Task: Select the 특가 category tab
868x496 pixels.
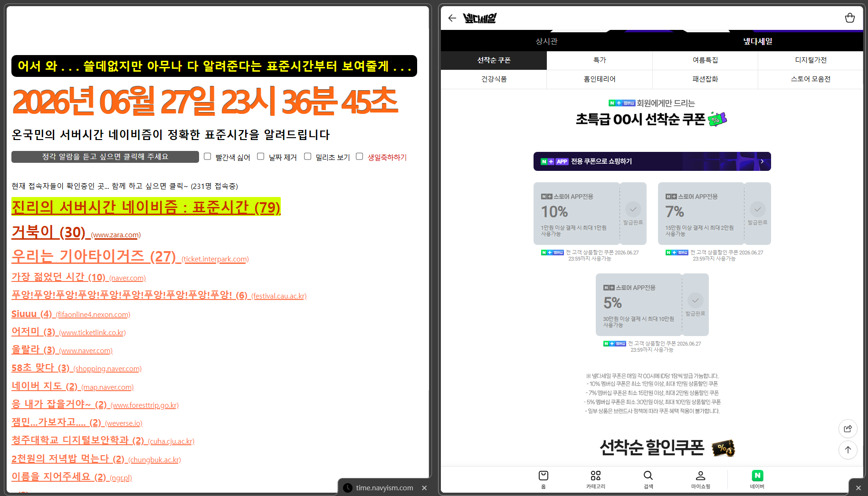Action: point(600,60)
